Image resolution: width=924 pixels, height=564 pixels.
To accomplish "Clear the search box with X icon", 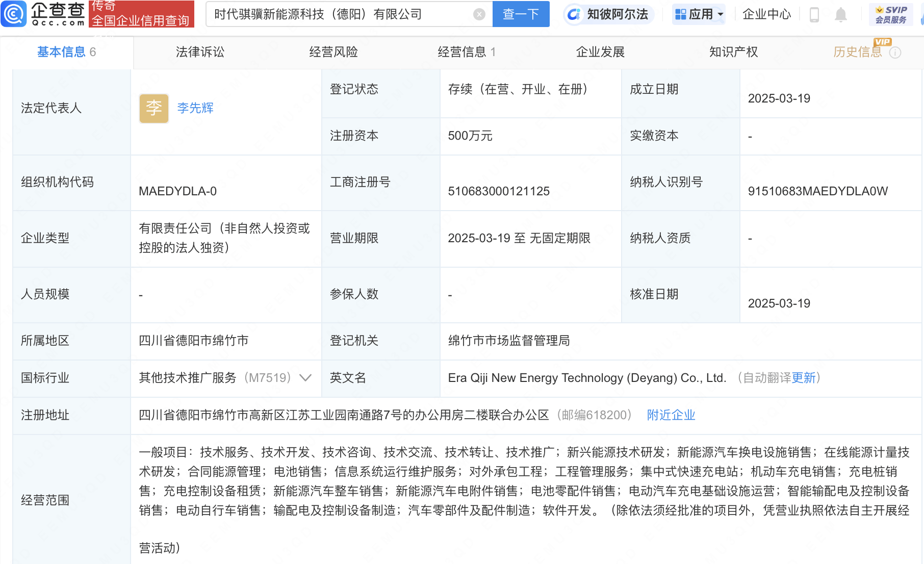I will pos(479,14).
